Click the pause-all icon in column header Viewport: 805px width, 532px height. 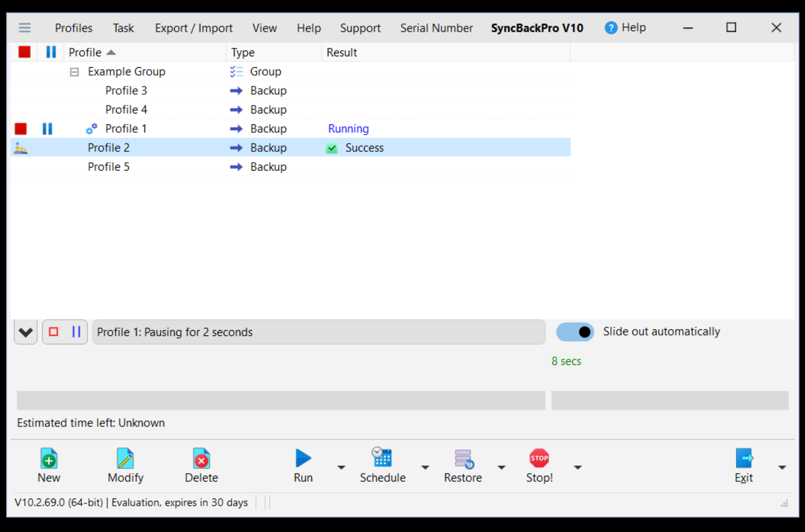(x=51, y=52)
